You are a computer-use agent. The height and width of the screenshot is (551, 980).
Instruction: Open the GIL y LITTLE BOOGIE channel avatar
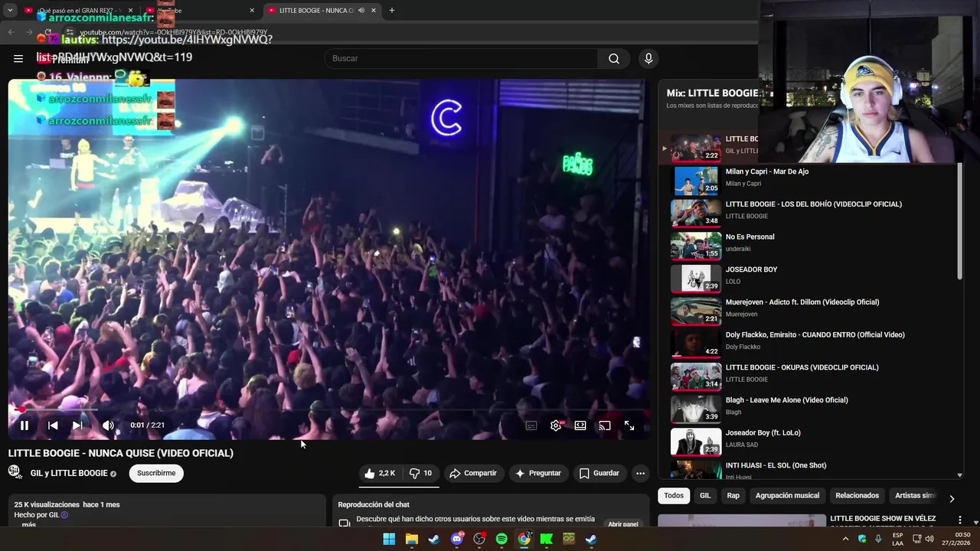click(x=15, y=472)
